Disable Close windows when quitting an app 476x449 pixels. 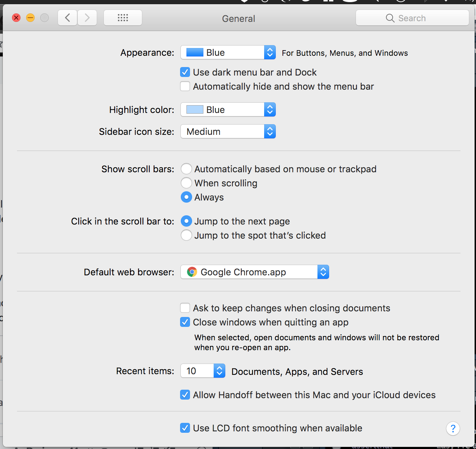click(185, 322)
